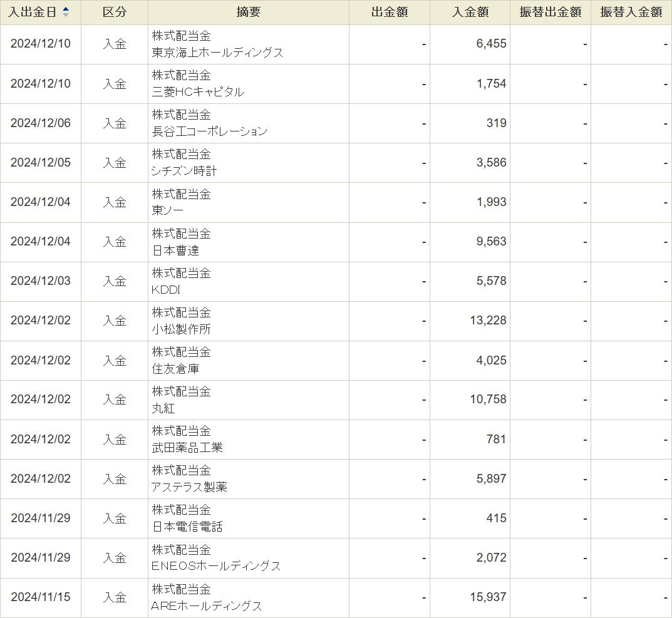Click the 入金 cell in the KDDI row
The width and height of the screenshot is (672, 618).
pos(115,281)
